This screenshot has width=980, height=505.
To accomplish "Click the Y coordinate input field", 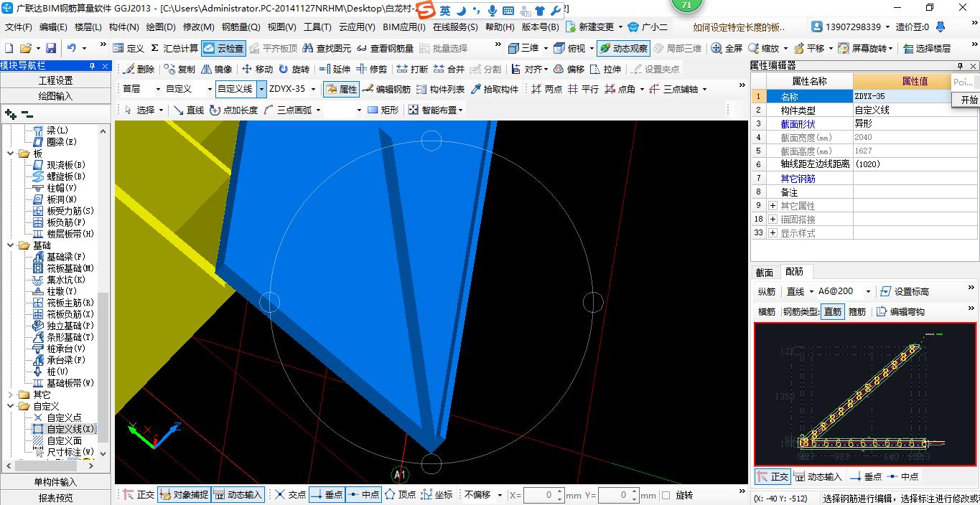I will (618, 495).
